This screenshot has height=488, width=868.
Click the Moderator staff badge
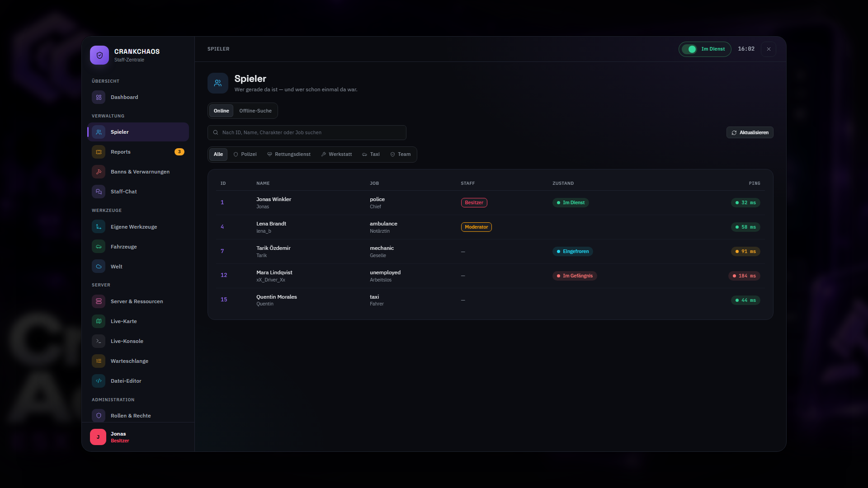click(x=476, y=227)
